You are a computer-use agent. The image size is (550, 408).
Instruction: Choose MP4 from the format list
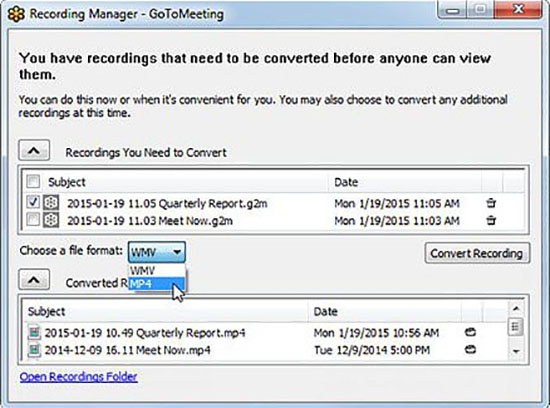pyautogui.click(x=157, y=283)
